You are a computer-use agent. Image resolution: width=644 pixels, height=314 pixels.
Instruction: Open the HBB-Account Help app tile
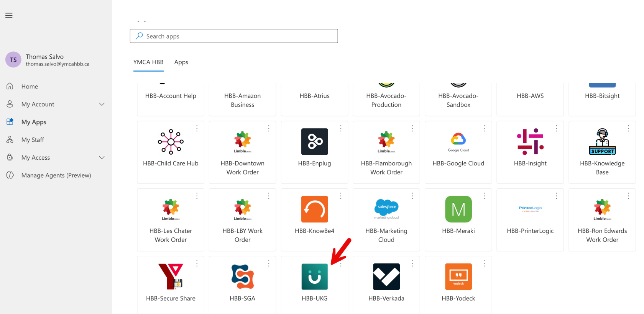(171, 99)
